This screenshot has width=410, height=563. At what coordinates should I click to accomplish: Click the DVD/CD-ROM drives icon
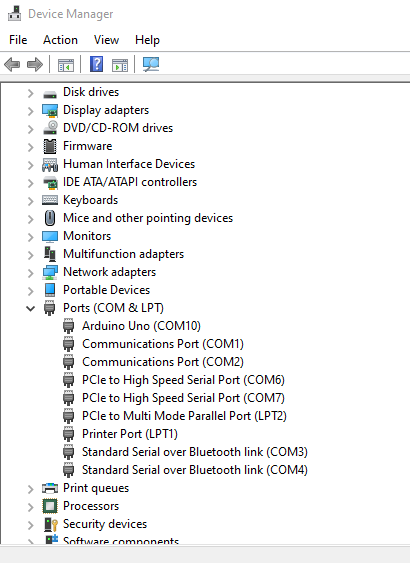50,128
